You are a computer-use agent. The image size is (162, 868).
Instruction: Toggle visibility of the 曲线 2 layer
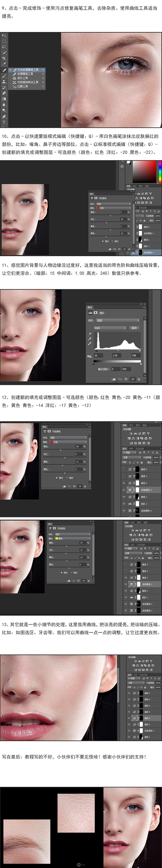click(124, 483)
